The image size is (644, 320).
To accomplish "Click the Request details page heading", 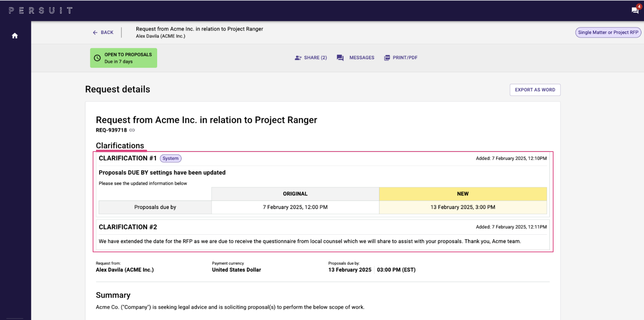I will [118, 89].
